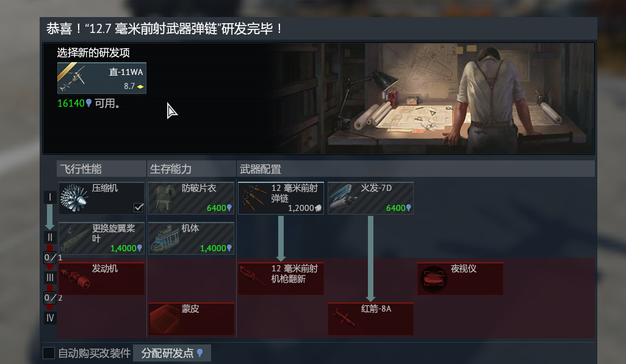Select the 火发-7D rocket pod icon
This screenshot has width=626, height=364.
tap(343, 198)
